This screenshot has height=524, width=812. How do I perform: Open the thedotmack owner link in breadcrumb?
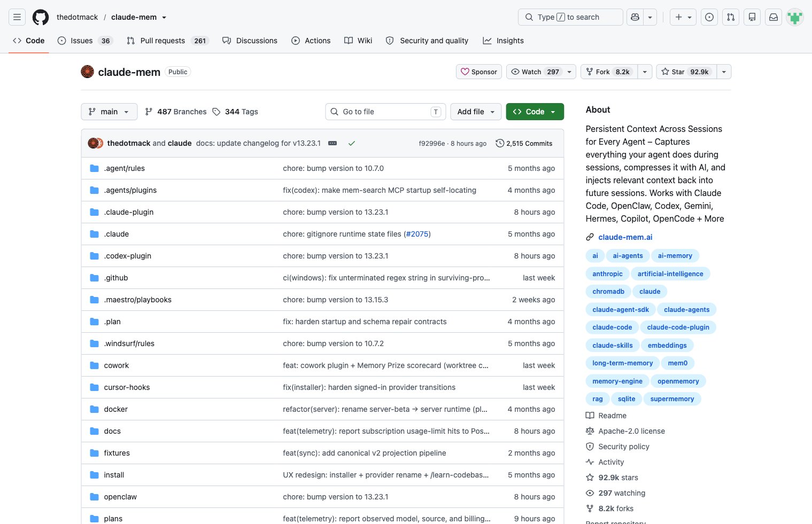point(78,17)
